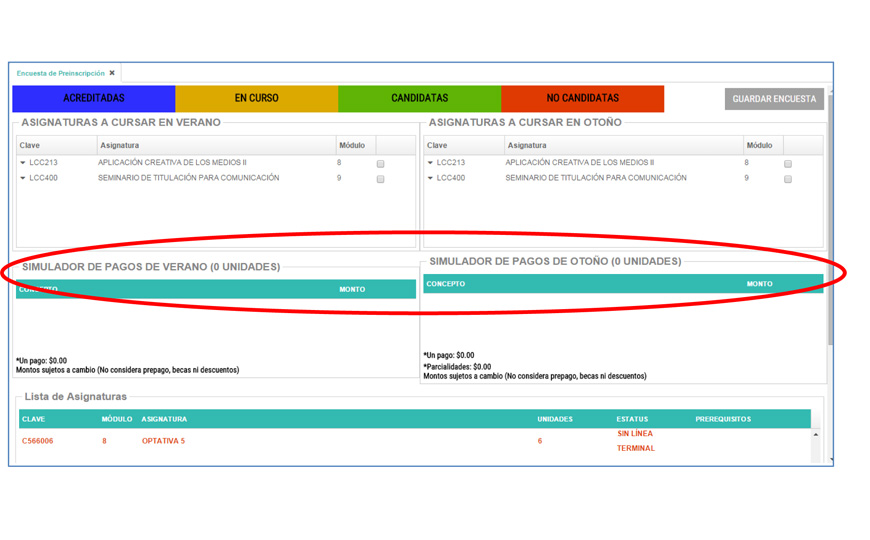Click the Clave column header in Verano table
This screenshot has width=870, height=540.
[x=30, y=145]
